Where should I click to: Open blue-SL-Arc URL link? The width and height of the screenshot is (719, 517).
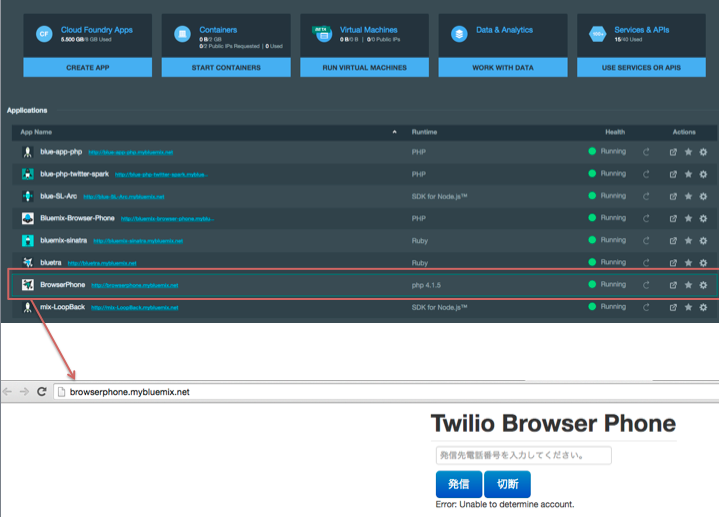click(124, 197)
